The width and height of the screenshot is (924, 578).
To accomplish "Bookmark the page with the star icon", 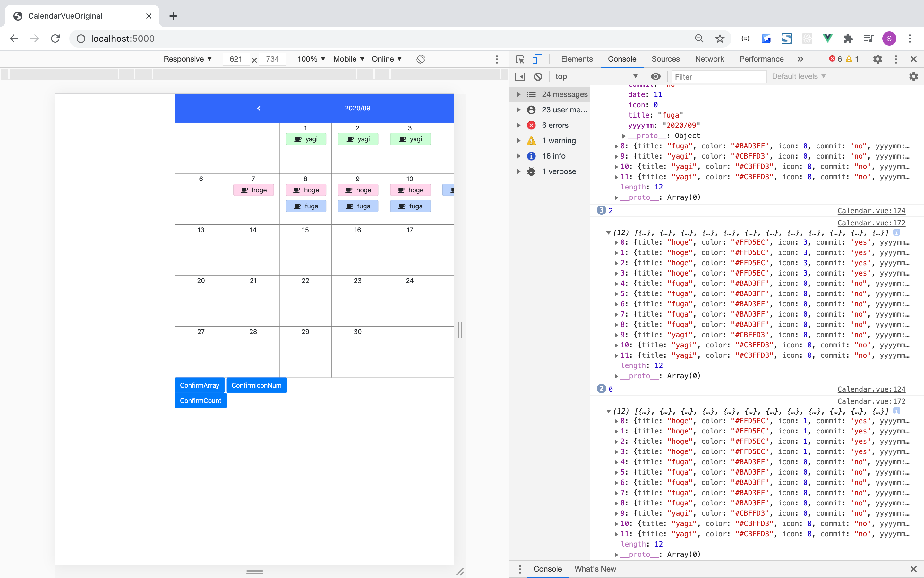I will pos(720,39).
